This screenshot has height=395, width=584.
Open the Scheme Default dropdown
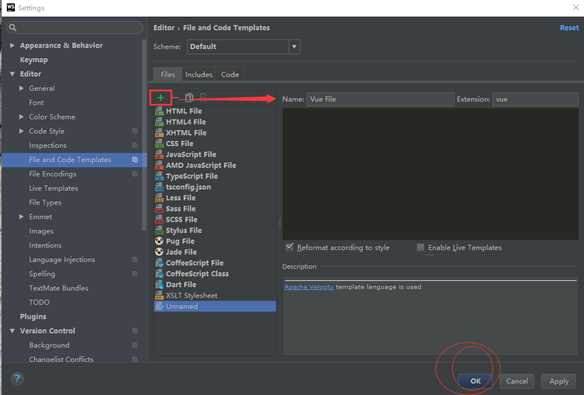coord(243,47)
